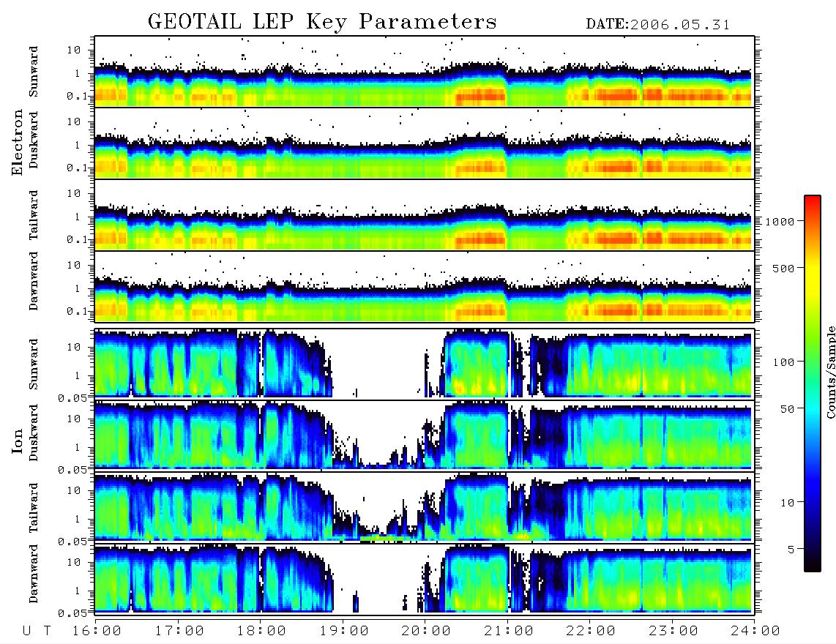Click 0.05 tick of Ion Dawnward panel
The width and height of the screenshot is (836, 644).
tap(73, 613)
